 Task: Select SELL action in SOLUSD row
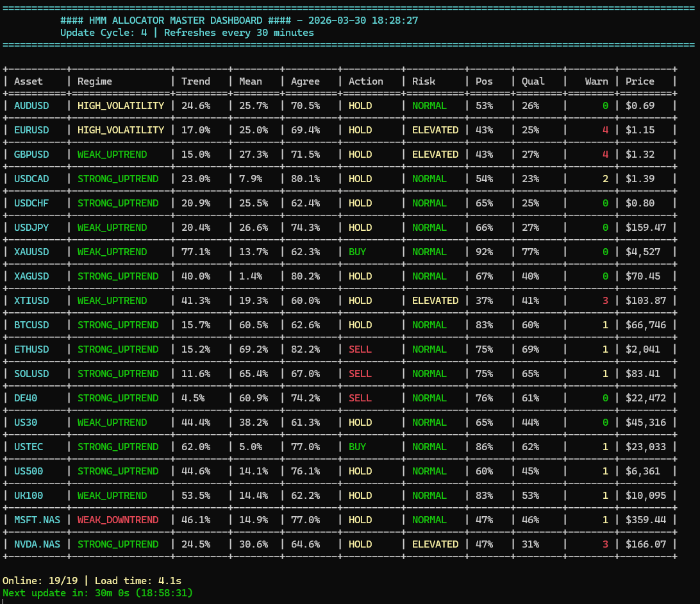tap(360, 374)
